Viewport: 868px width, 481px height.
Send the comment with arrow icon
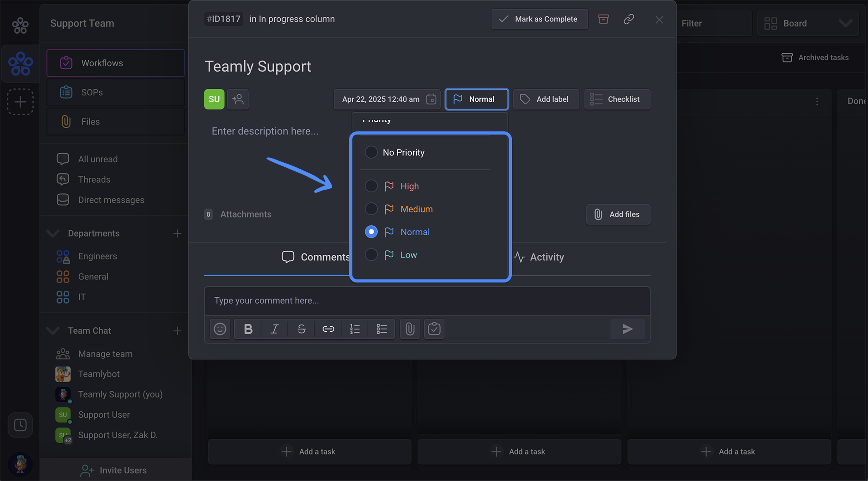click(x=627, y=329)
